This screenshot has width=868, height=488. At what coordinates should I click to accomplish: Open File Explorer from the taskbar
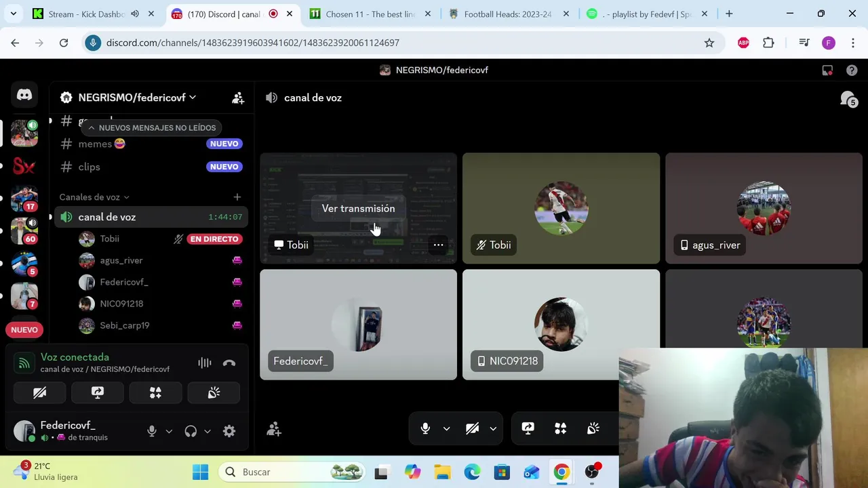click(442, 472)
